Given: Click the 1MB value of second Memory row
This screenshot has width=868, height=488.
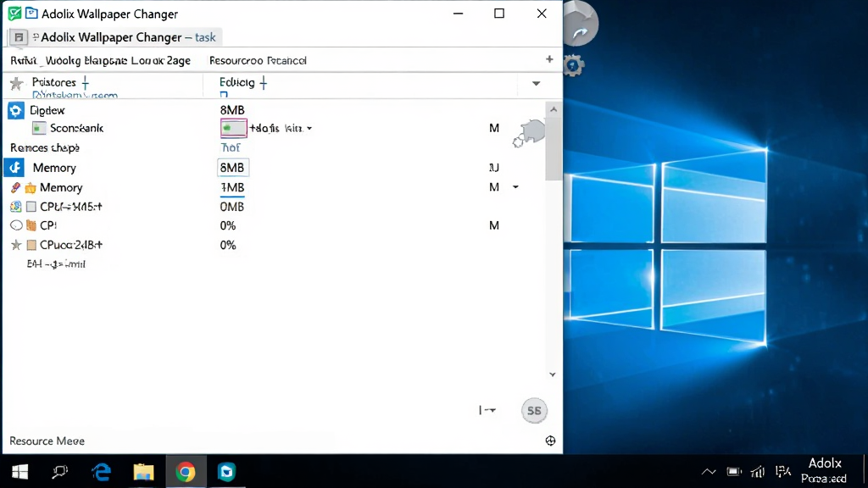Looking at the screenshot, I should click(x=232, y=187).
